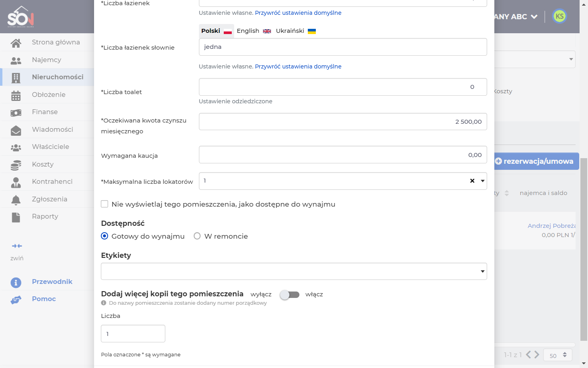The image size is (588, 368).
Task: Restore defaults link under Liczba łazienek
Action: [x=298, y=13]
